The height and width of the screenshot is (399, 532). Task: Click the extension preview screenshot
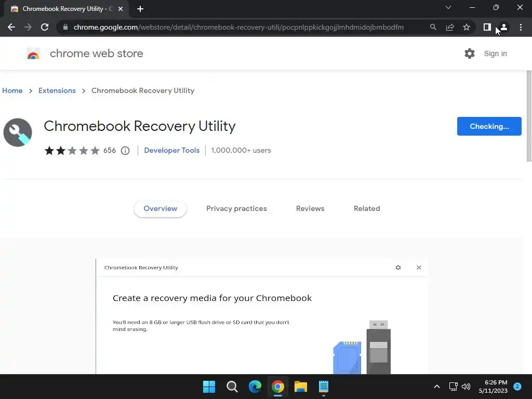tap(262, 316)
